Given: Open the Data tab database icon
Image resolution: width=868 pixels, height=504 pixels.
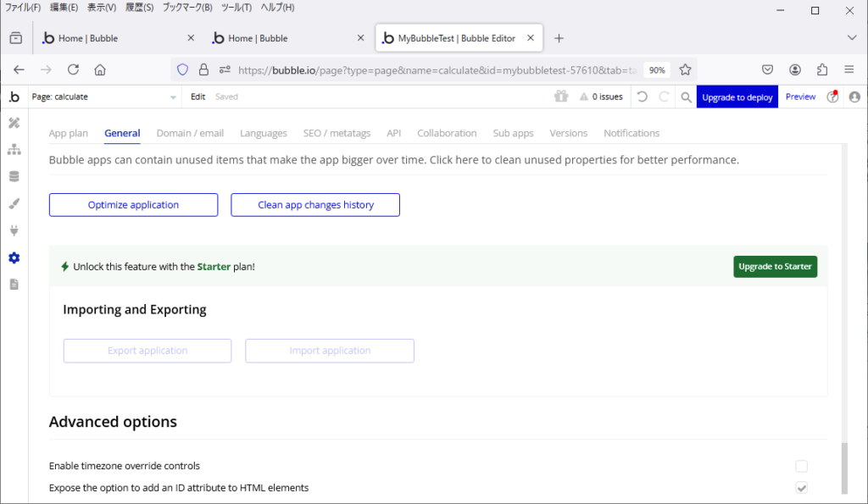Looking at the screenshot, I should pos(14,176).
